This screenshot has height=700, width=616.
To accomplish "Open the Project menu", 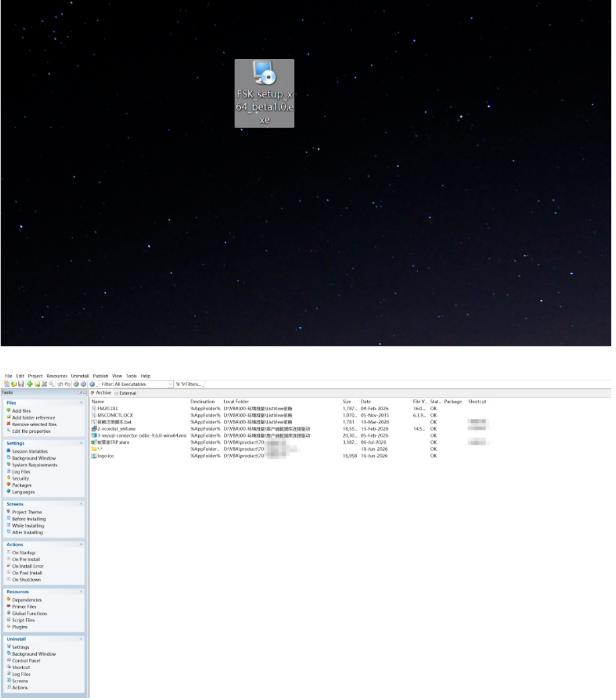I will (36, 376).
